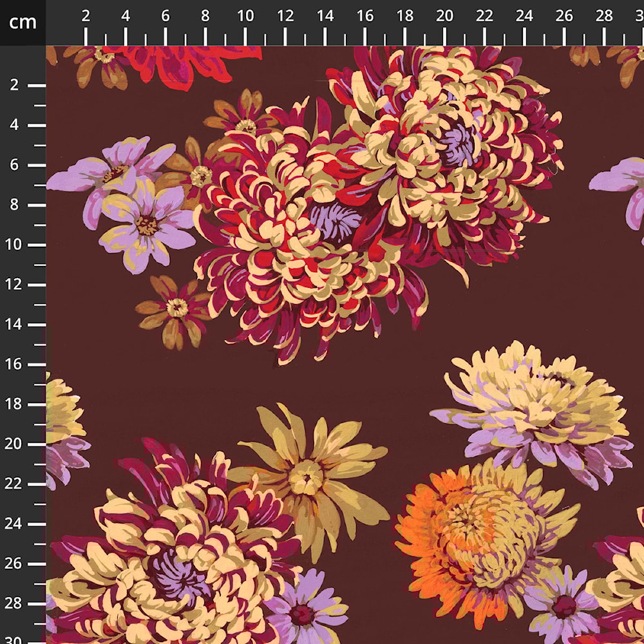Click the 20 mark on the top ruler

[x=444, y=17]
